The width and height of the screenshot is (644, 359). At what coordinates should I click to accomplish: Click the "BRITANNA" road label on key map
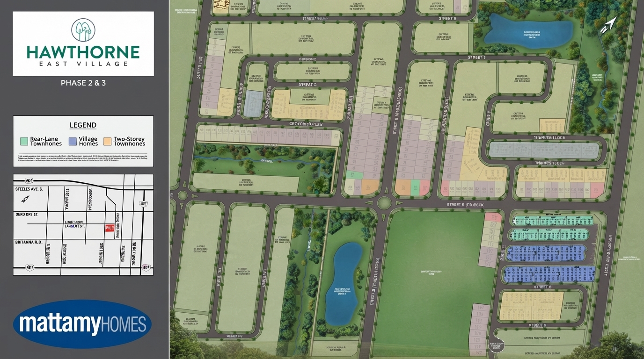point(29,242)
